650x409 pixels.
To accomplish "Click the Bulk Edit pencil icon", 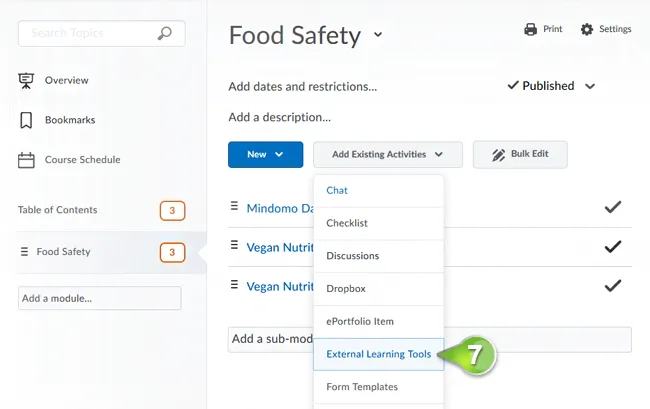I will point(498,155).
